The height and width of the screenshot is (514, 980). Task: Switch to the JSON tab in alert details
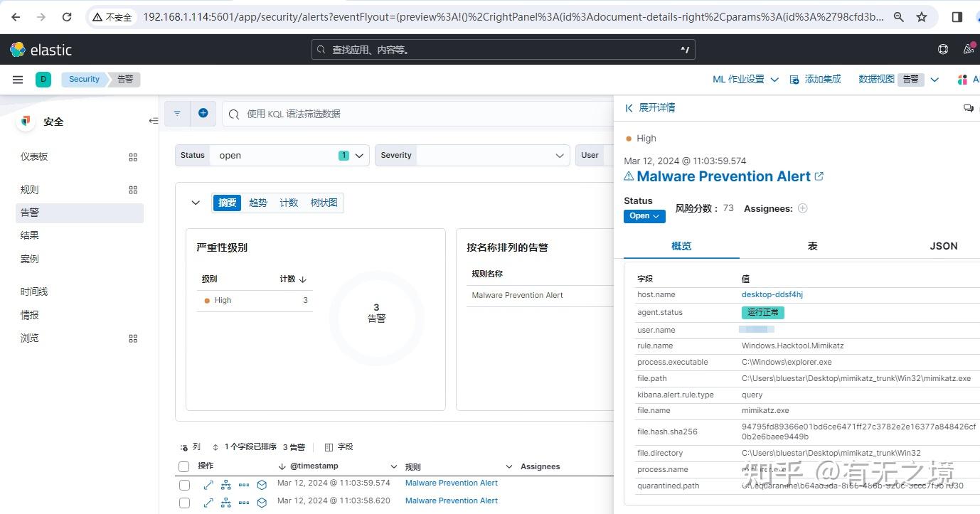(943, 246)
